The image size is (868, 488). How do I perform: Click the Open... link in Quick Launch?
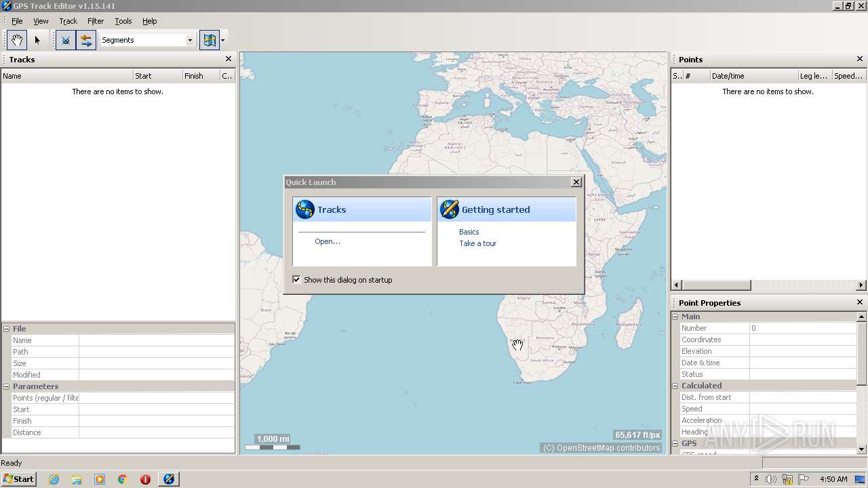point(328,241)
